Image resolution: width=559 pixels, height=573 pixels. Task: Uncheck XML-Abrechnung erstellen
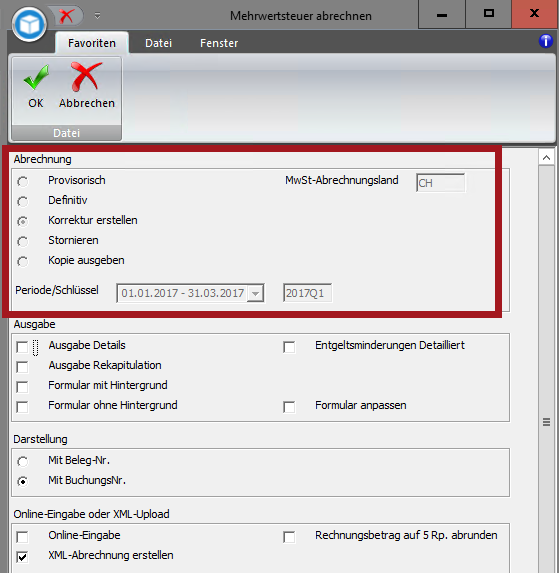(22, 557)
